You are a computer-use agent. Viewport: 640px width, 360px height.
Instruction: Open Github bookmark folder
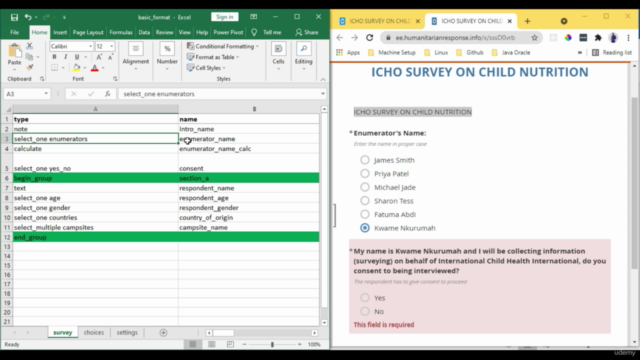tap(470, 53)
